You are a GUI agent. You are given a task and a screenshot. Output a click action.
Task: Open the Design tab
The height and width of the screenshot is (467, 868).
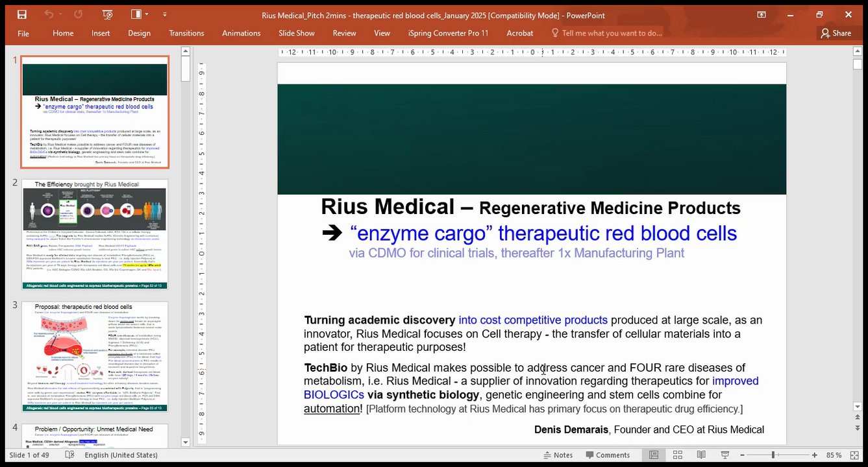tap(139, 33)
